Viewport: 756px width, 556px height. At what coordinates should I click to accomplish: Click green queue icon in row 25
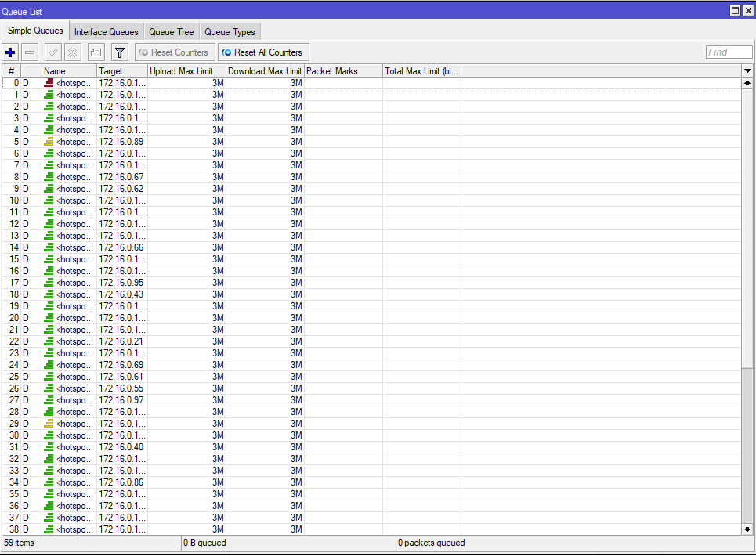[49, 377]
